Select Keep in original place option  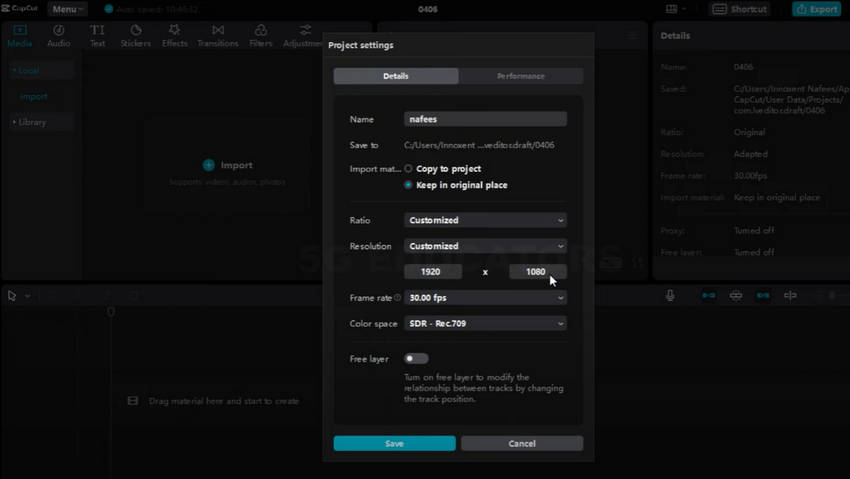coord(408,185)
